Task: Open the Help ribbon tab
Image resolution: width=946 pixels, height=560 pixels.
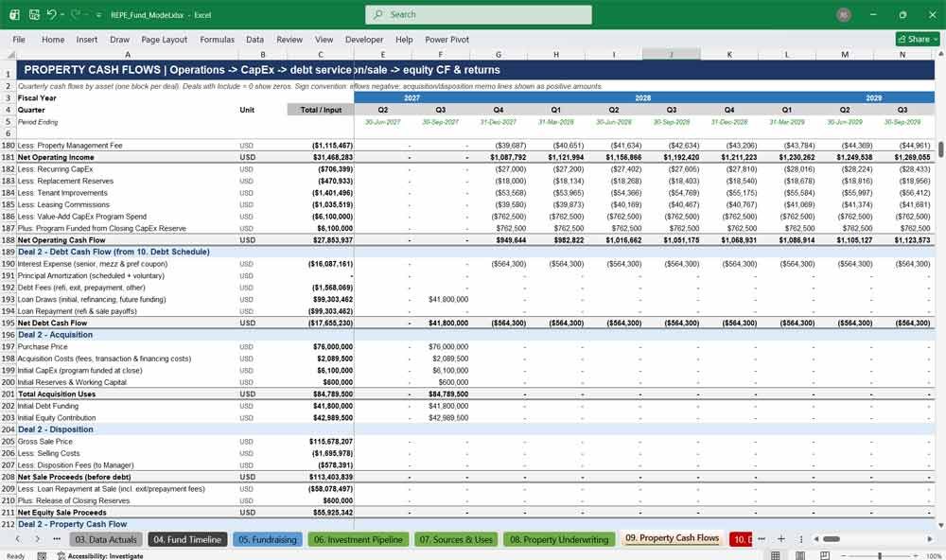Action: click(x=404, y=39)
